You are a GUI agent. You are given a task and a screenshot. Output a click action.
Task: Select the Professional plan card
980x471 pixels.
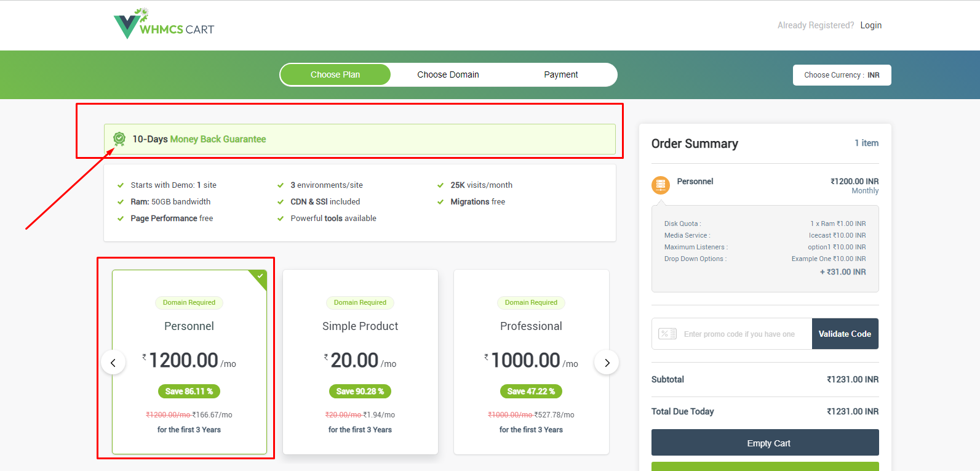pyautogui.click(x=531, y=361)
